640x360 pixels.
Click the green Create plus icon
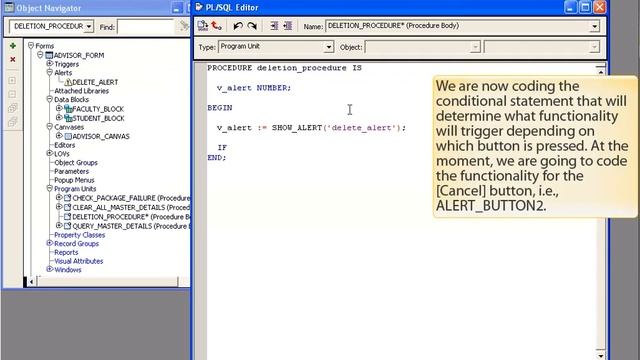[x=13, y=46]
